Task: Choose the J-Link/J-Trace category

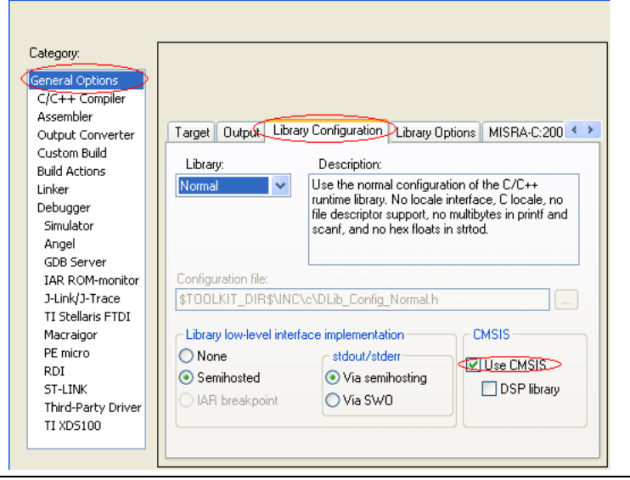Action: (82, 298)
